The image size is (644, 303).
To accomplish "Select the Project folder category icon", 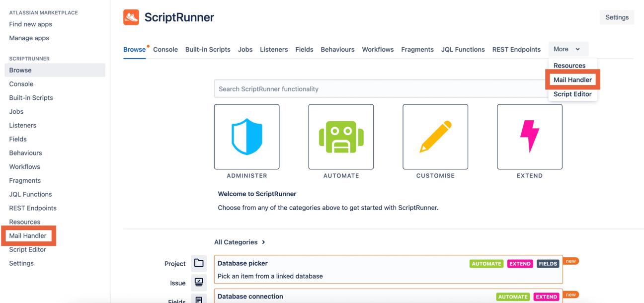I will [x=199, y=263].
